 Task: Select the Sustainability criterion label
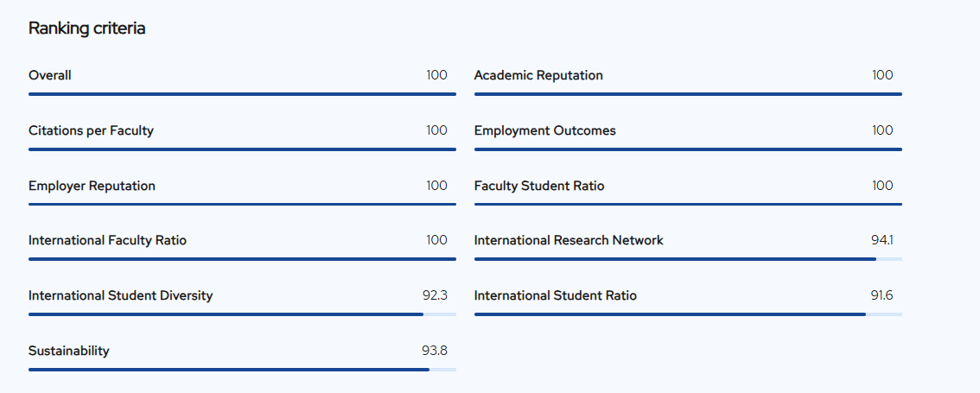click(69, 351)
